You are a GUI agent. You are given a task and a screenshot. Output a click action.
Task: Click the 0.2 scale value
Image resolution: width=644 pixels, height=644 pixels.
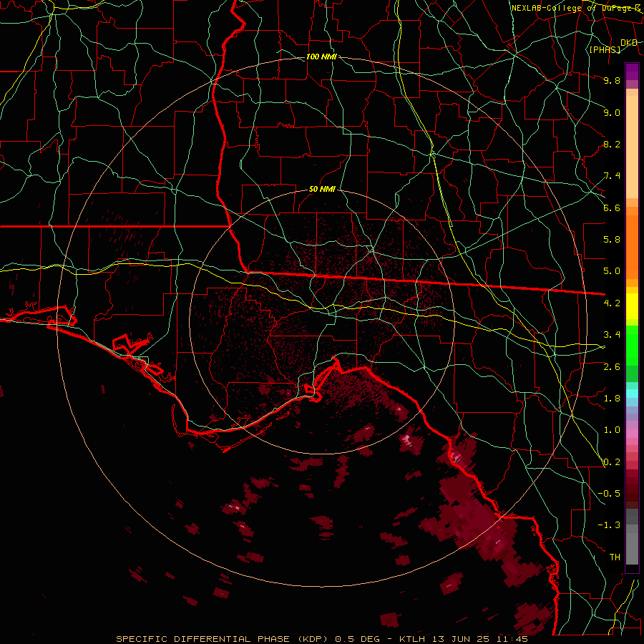612,462
